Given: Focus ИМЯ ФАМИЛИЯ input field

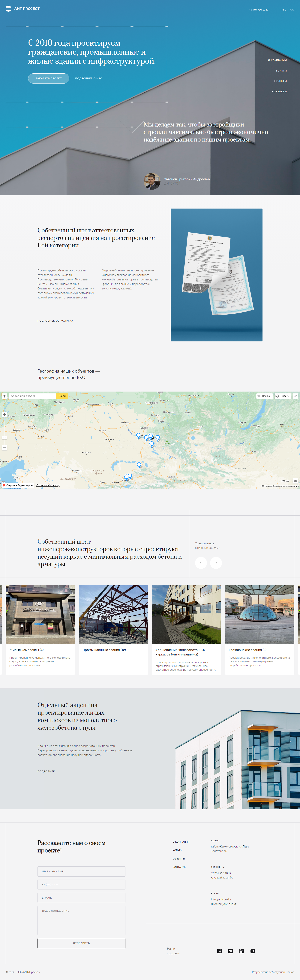Looking at the screenshot, I should click(x=81, y=872).
